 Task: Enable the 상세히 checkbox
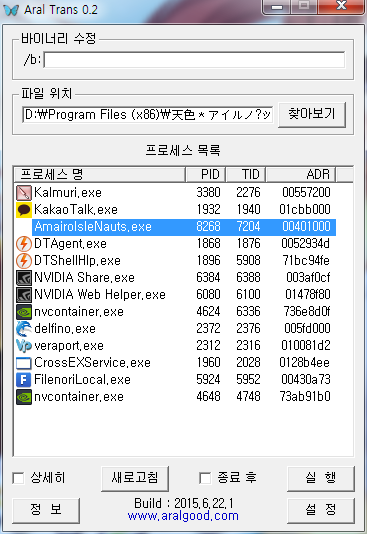(x=18, y=478)
